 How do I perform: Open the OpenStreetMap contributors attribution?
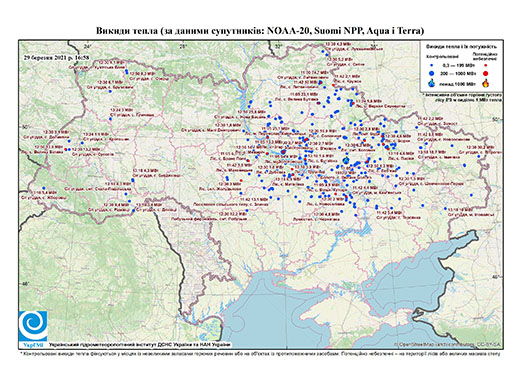pos(448,344)
